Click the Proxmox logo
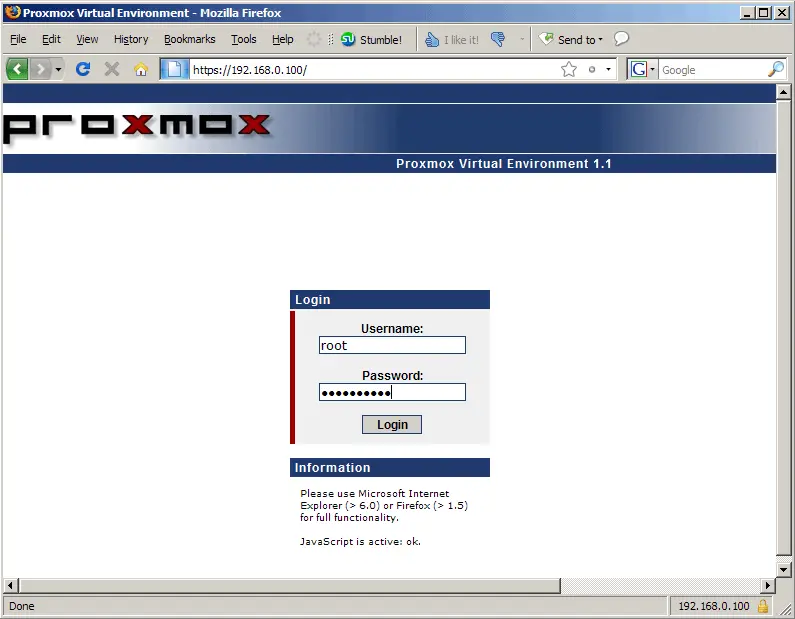Image resolution: width=795 pixels, height=619 pixels. pyautogui.click(x=137, y=127)
